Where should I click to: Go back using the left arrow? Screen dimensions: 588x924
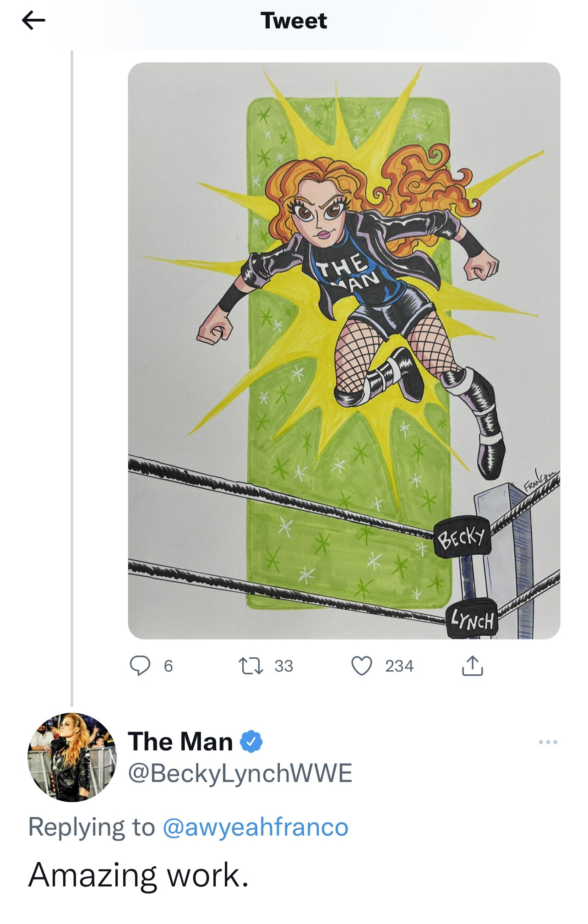click(33, 21)
